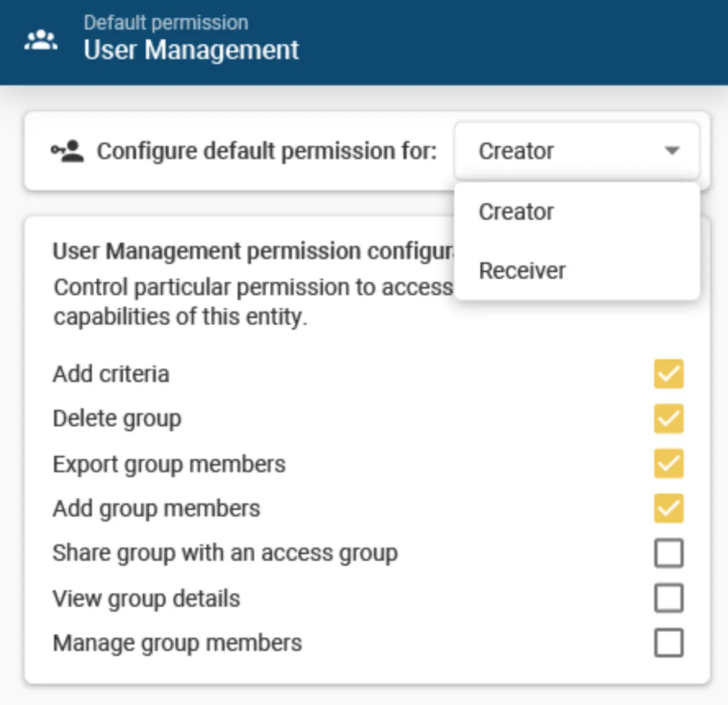Click the dropdown arrow beside Creator
728x705 pixels.
[672, 150]
